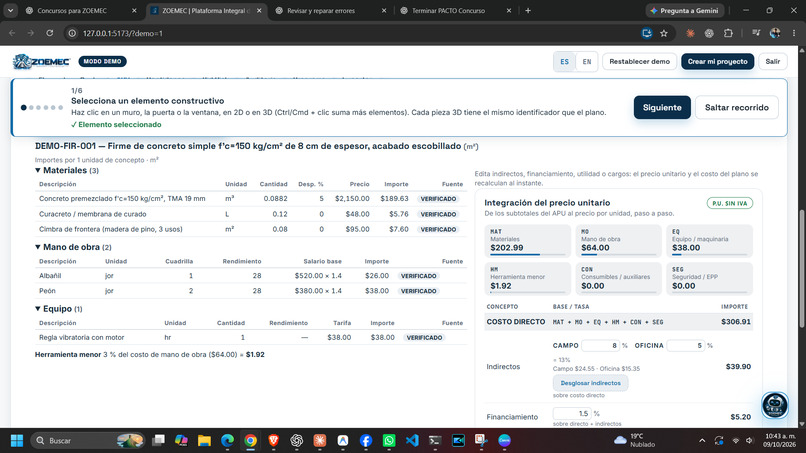806x453 pixels.
Task: Click the HM Herramienta menor $1.92 card
Action: coord(527,279)
